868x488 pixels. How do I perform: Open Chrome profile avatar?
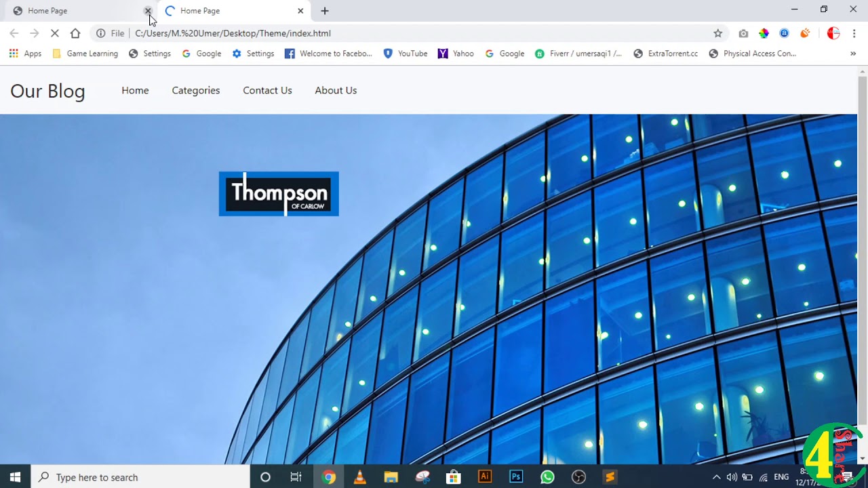(x=833, y=33)
